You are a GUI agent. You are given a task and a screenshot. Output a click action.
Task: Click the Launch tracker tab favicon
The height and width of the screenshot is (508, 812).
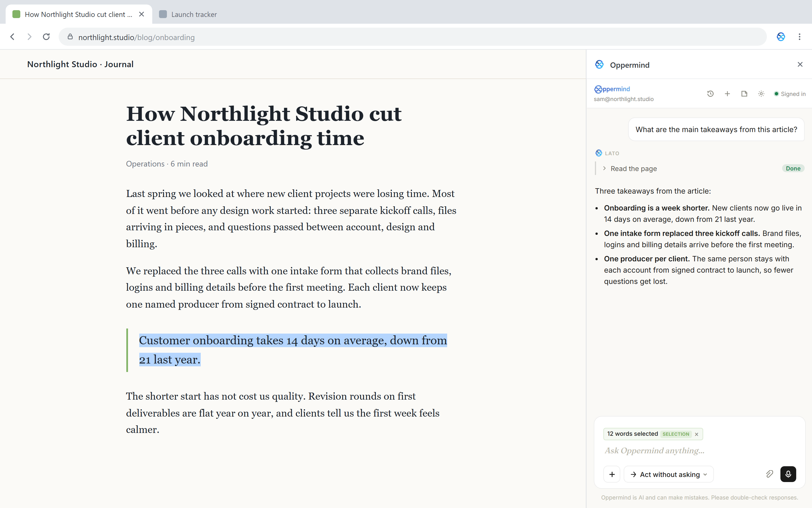[x=163, y=14]
